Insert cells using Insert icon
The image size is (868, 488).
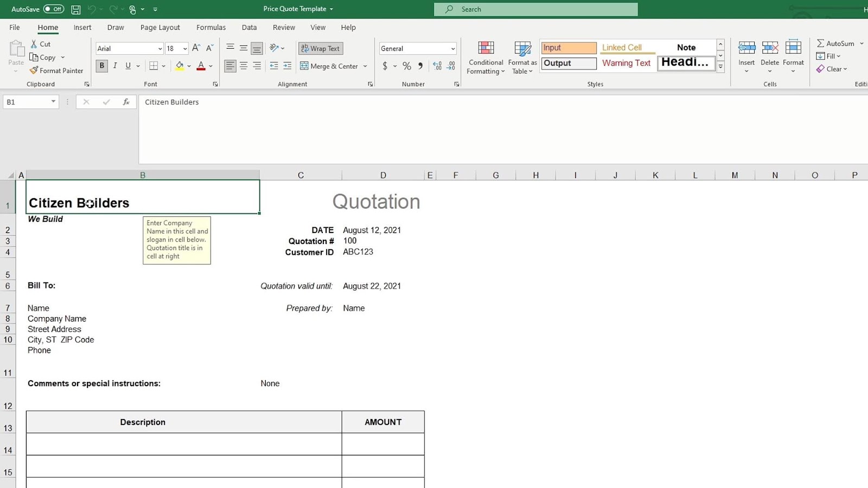click(746, 48)
